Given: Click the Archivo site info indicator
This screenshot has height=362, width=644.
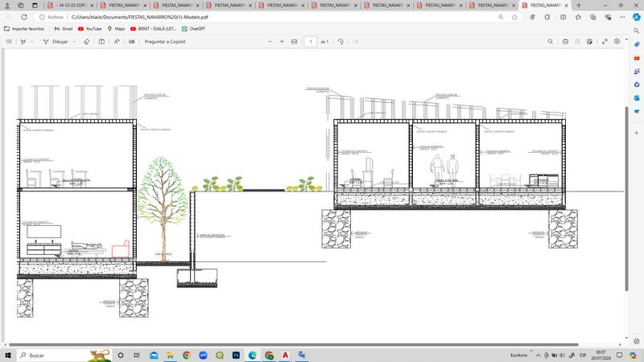Looking at the screenshot, I should click(52, 17).
